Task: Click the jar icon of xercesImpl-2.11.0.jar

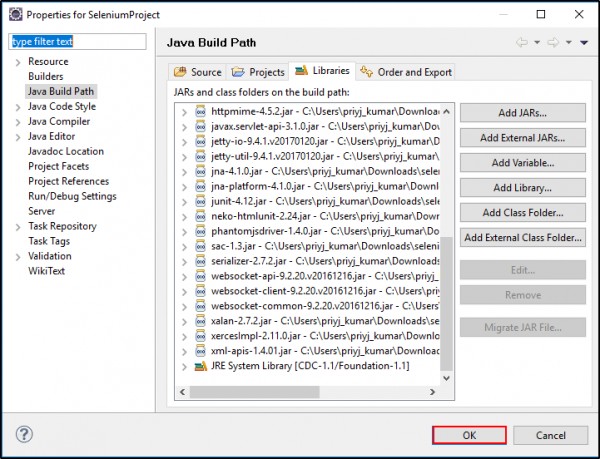Action: (201, 336)
